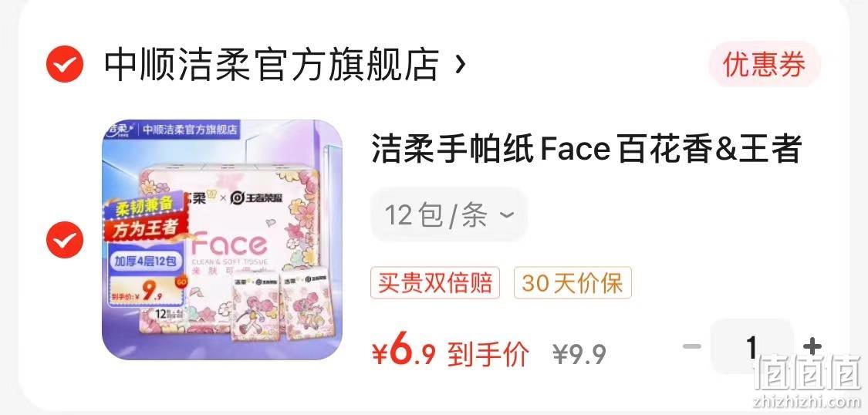Screen dimensions: 868x415
Task: Open the 中顺洁柔官方旗舰店 store page
Action: click(x=272, y=65)
